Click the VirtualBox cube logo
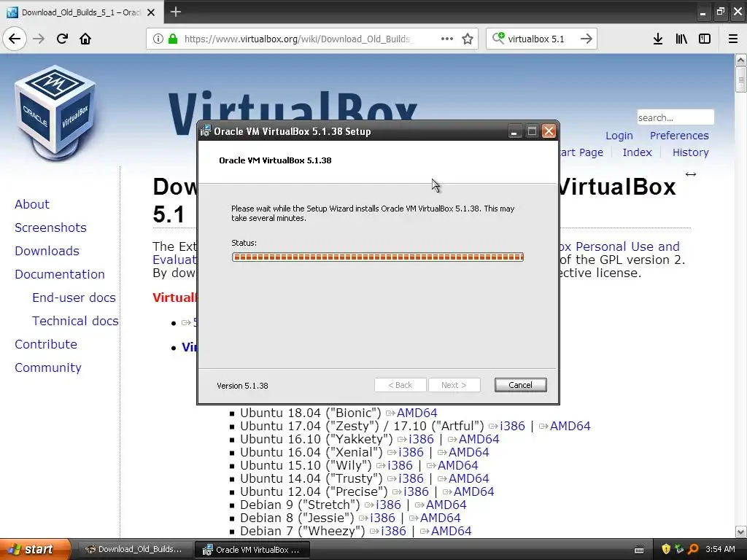Screen dimensions: 747x560 coord(55,113)
